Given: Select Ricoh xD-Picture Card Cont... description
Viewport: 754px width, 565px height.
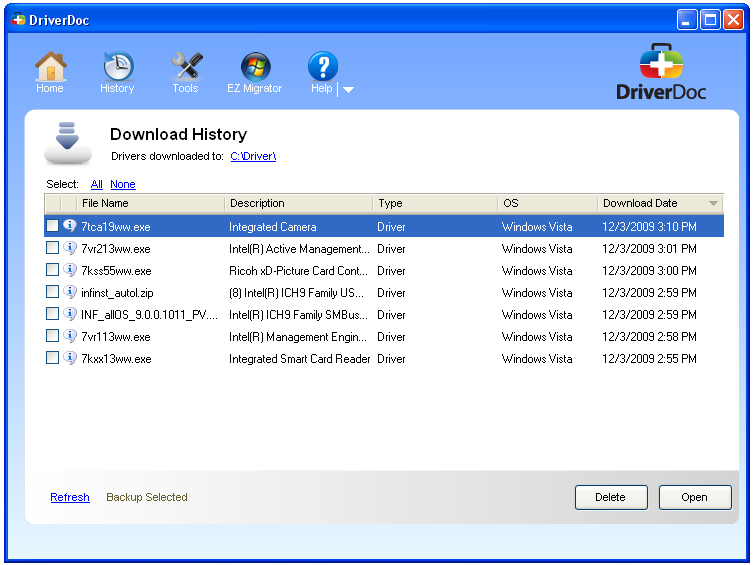Looking at the screenshot, I should click(x=298, y=271).
